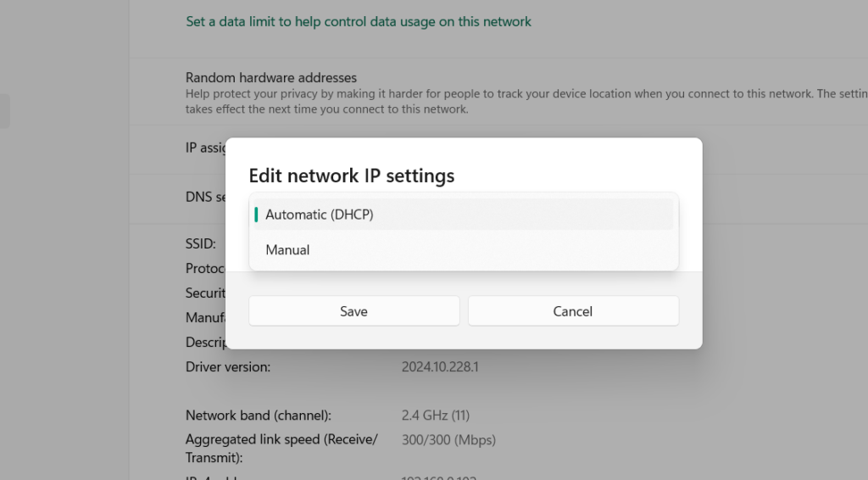Open the set a data limit link
Viewport: 868px width, 480px height.
coord(358,22)
